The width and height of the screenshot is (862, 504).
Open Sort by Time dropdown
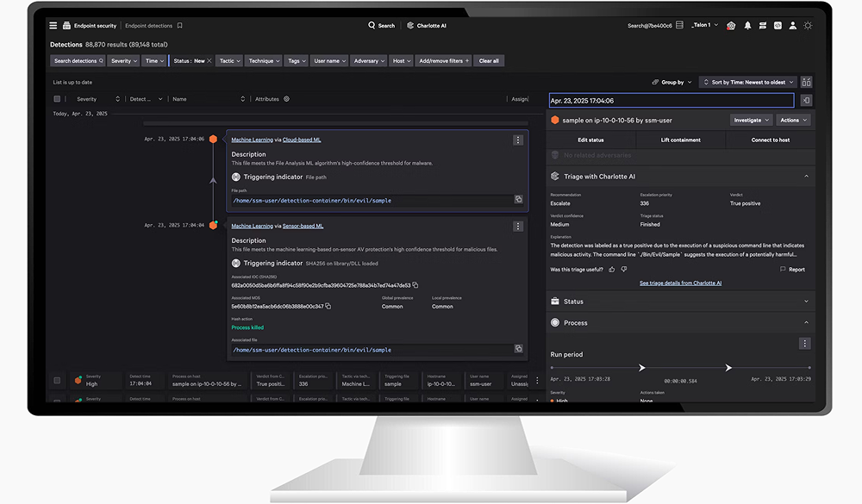(748, 82)
